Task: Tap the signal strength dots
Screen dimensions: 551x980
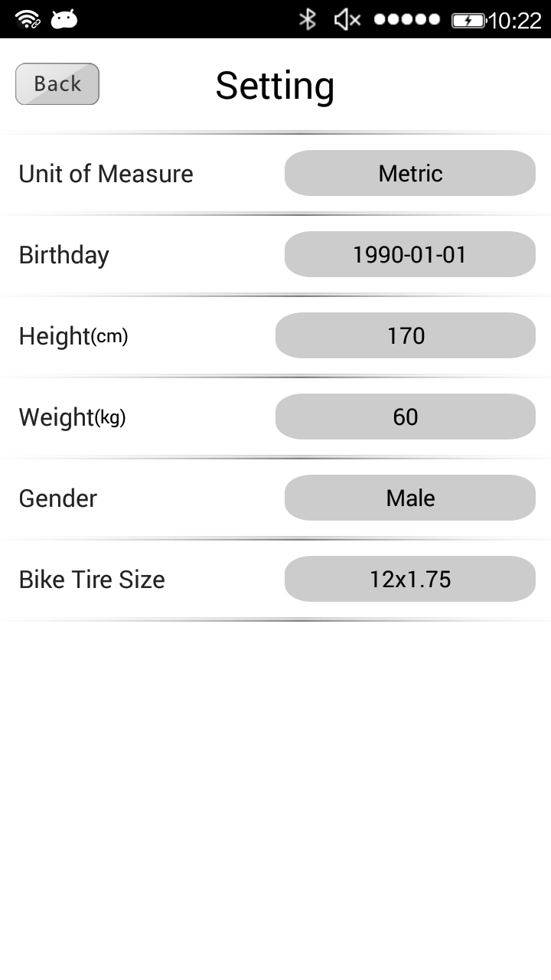Action: click(406, 19)
